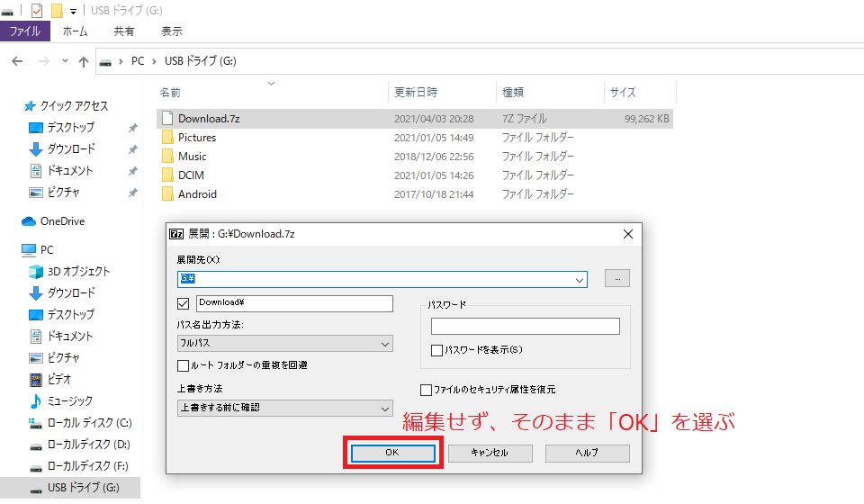The width and height of the screenshot is (864, 504).
Task: Click the ローカルディスク (D:) drive icon
Action: click(x=36, y=445)
